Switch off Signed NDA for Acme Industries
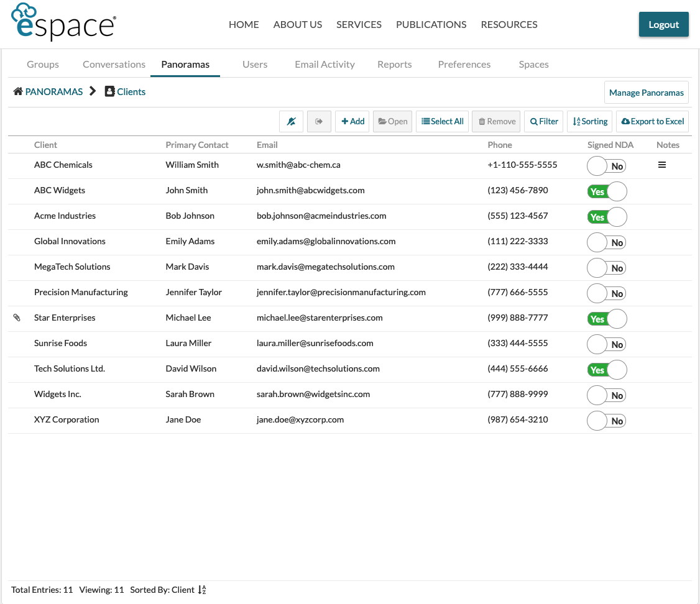Screen dimensions: 700x604 point(607,217)
